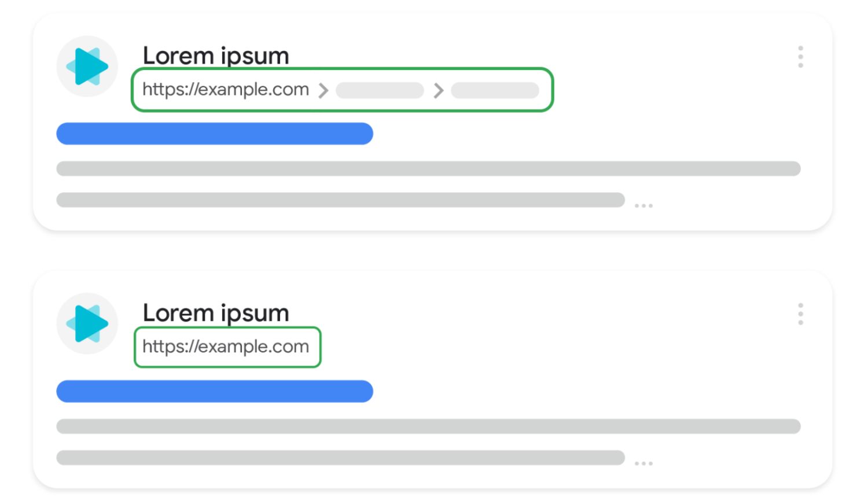Click https://example.com URL in first result

pyautogui.click(x=226, y=90)
